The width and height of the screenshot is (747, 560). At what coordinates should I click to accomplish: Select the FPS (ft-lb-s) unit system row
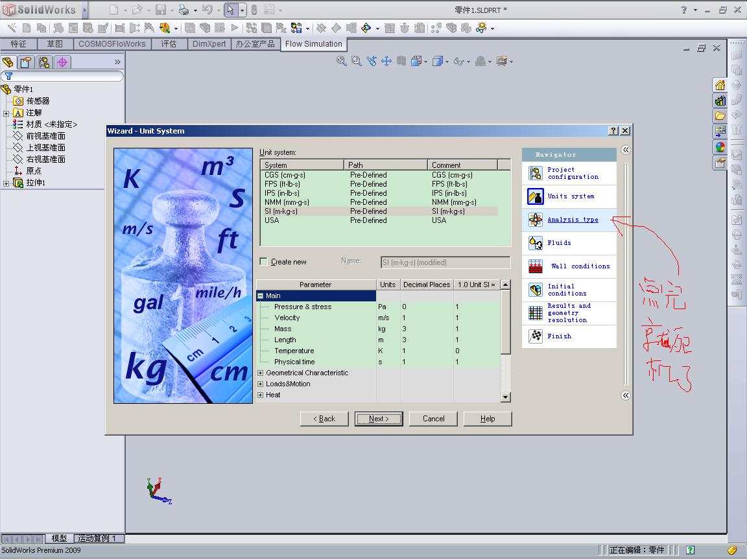click(379, 184)
